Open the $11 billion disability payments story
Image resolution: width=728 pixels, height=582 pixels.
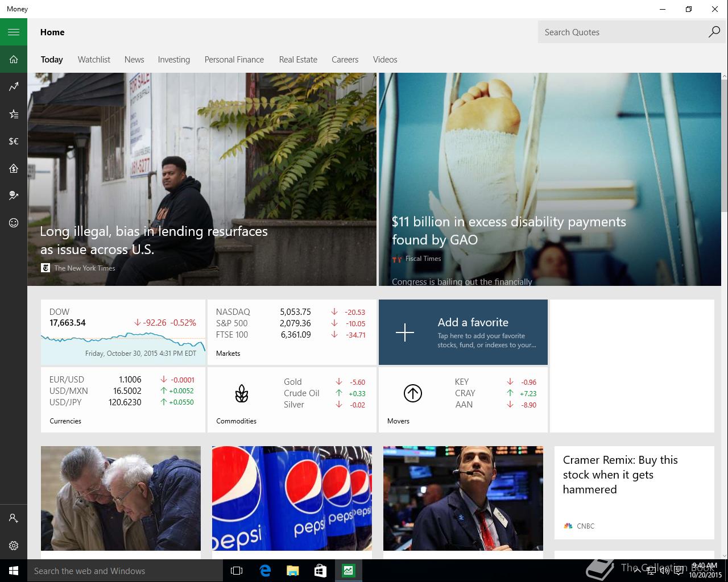tap(509, 231)
